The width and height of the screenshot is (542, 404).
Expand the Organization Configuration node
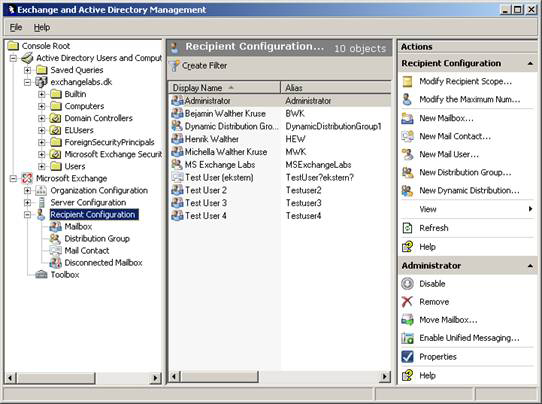27,190
